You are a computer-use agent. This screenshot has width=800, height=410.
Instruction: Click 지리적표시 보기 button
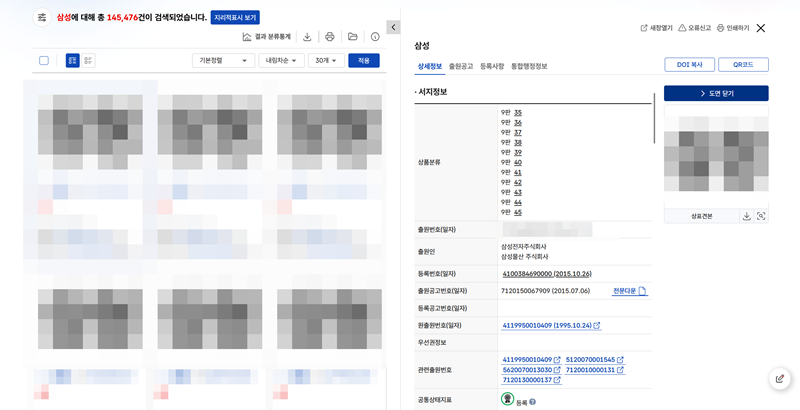(235, 17)
